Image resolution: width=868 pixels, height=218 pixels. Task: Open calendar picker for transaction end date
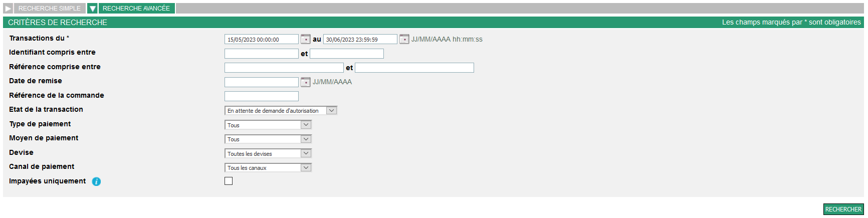(404, 39)
